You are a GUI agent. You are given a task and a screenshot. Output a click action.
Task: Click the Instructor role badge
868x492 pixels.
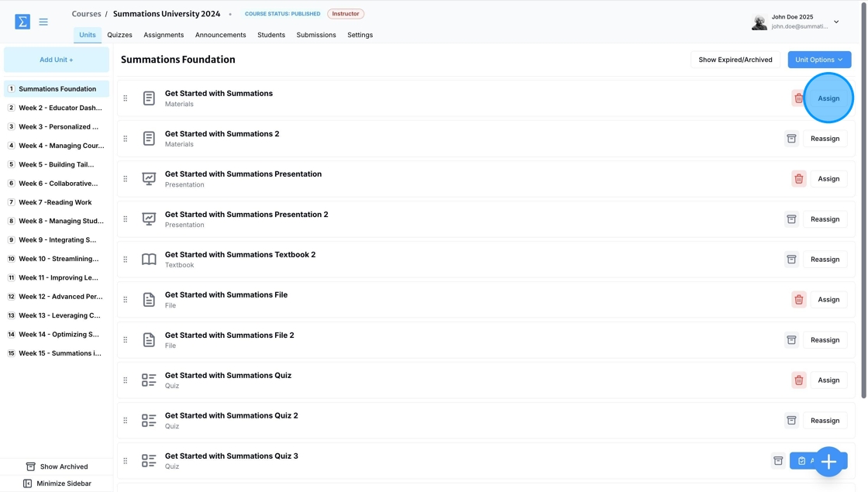[346, 14]
